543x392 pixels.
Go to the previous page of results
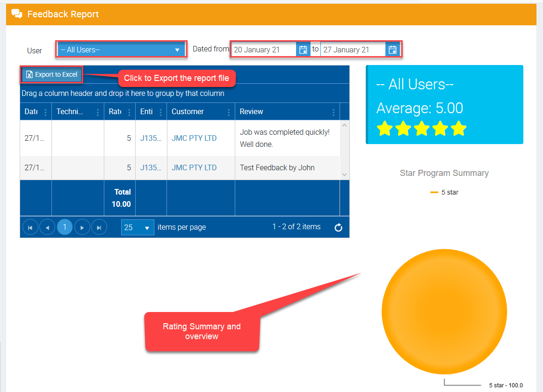pos(47,227)
